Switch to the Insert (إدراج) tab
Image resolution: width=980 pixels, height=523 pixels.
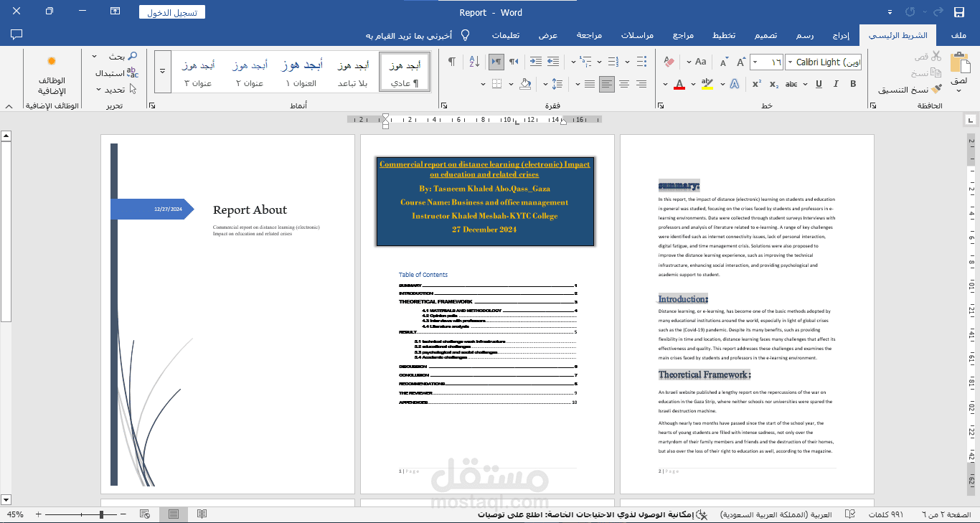pos(841,35)
